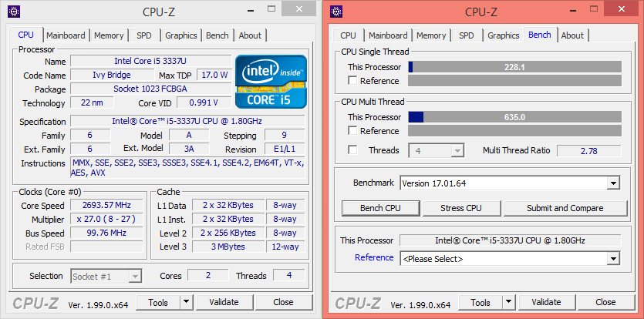The image size is (644, 319).
Task: Click Package value Socket 1023 FCBGA
Action: pyautogui.click(x=150, y=89)
